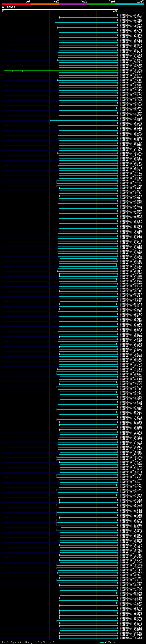Open the UniRef100_B5L808 hit
Viewport: 146px width, 644px height.
131,67
